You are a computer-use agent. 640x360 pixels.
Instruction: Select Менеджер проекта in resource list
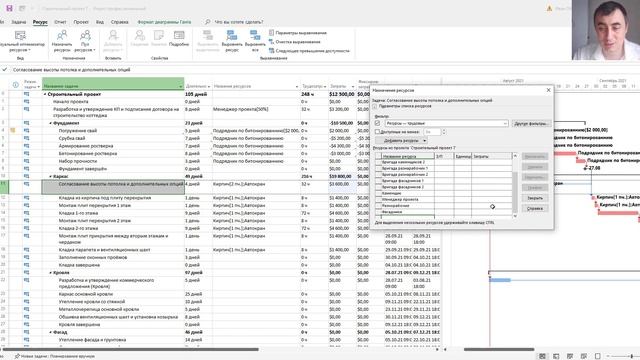[400, 199]
